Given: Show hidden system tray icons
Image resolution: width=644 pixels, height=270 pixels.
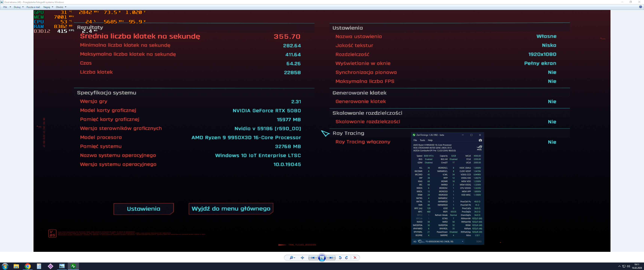Looking at the screenshot, I should (619, 266).
